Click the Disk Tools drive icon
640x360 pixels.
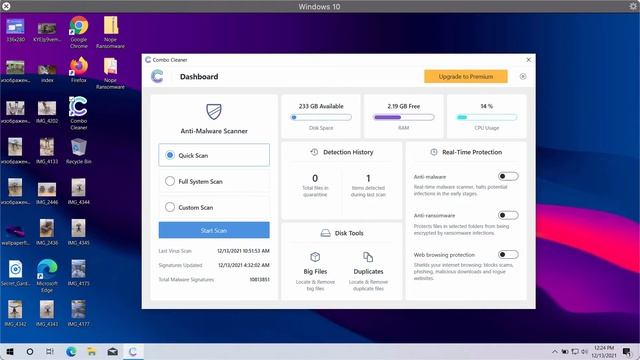tap(325, 233)
